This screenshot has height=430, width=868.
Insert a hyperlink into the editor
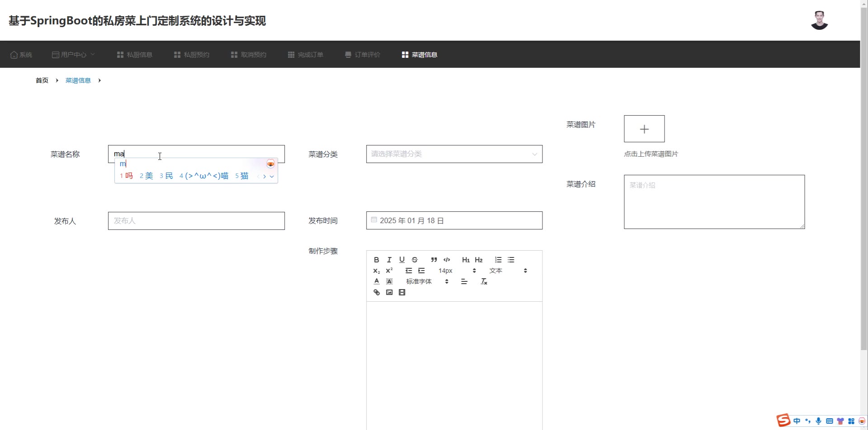(376, 292)
